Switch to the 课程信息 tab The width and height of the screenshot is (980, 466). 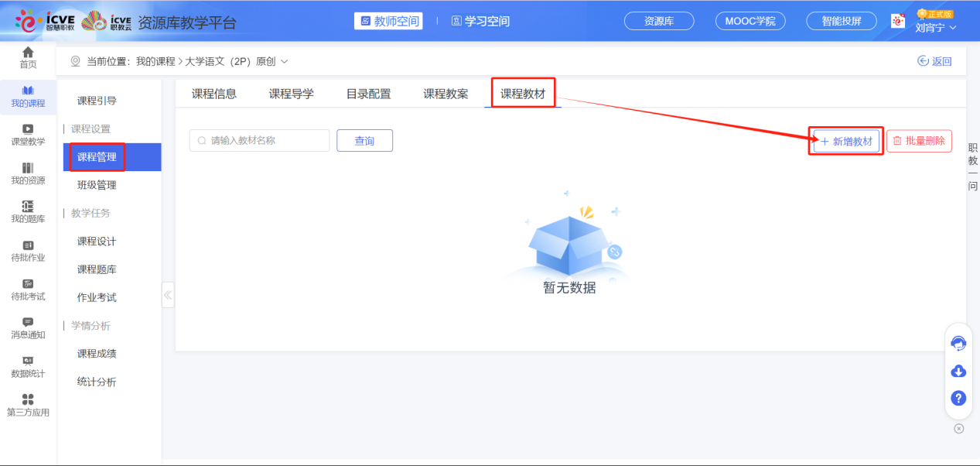tap(213, 92)
